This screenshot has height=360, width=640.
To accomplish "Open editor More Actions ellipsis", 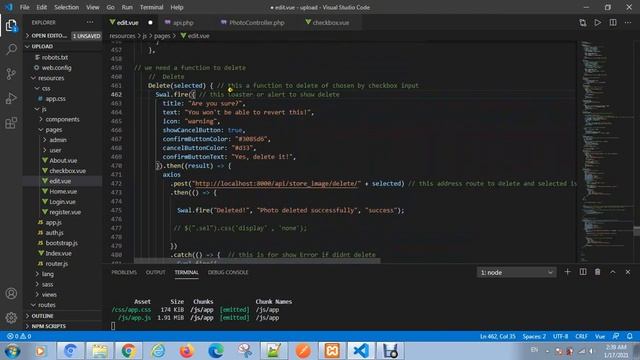I will (628, 23).
